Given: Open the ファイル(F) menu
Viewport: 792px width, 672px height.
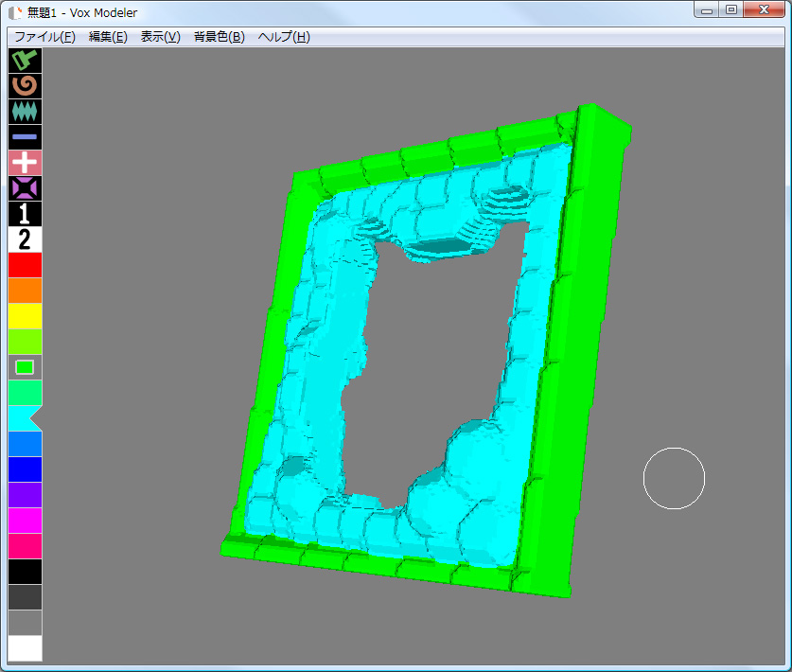Looking at the screenshot, I should click(x=45, y=37).
